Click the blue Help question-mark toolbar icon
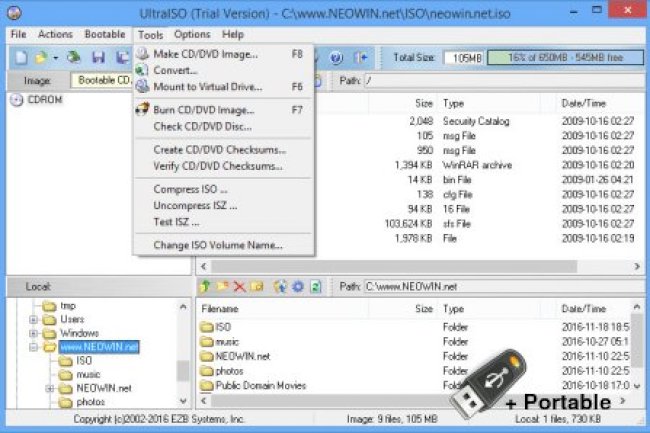Screen dimensions: 650x433 click(x=336, y=57)
